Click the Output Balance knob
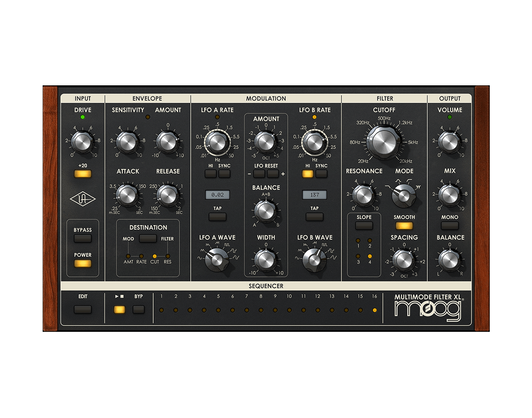The image size is (532, 418). coord(449,260)
